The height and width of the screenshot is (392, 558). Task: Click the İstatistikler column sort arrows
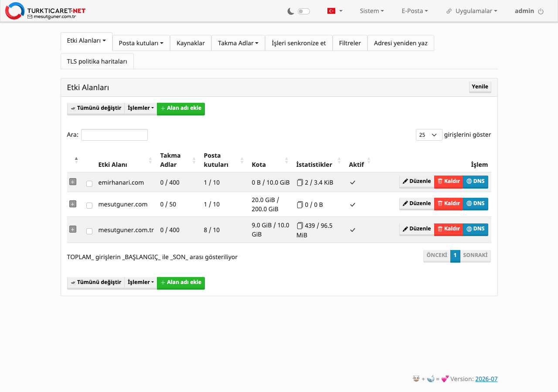tap(339, 160)
